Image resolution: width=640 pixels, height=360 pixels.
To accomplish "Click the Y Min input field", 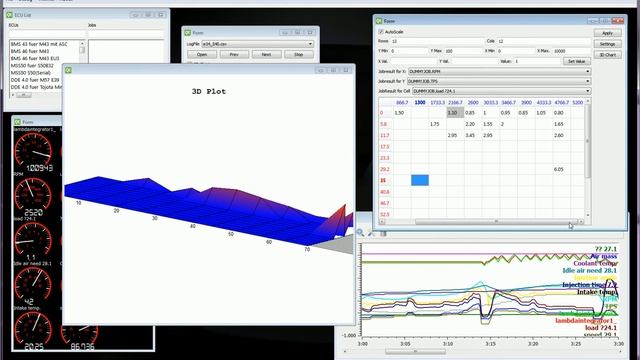I will pos(409,51).
